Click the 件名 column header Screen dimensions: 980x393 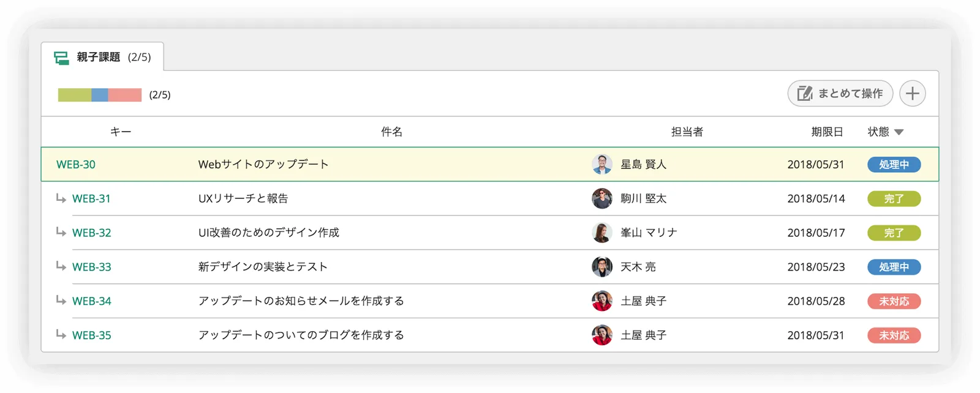pos(391,132)
